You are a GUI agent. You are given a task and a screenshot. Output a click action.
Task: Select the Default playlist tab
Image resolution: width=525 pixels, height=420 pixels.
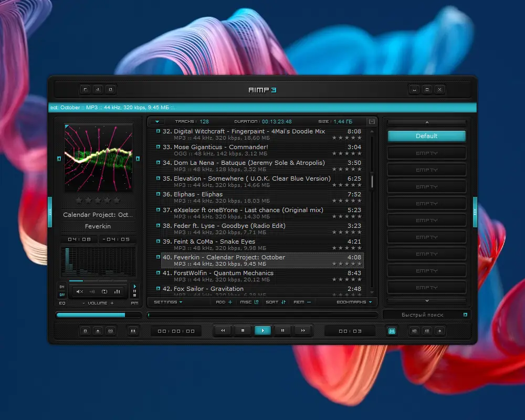(426, 135)
